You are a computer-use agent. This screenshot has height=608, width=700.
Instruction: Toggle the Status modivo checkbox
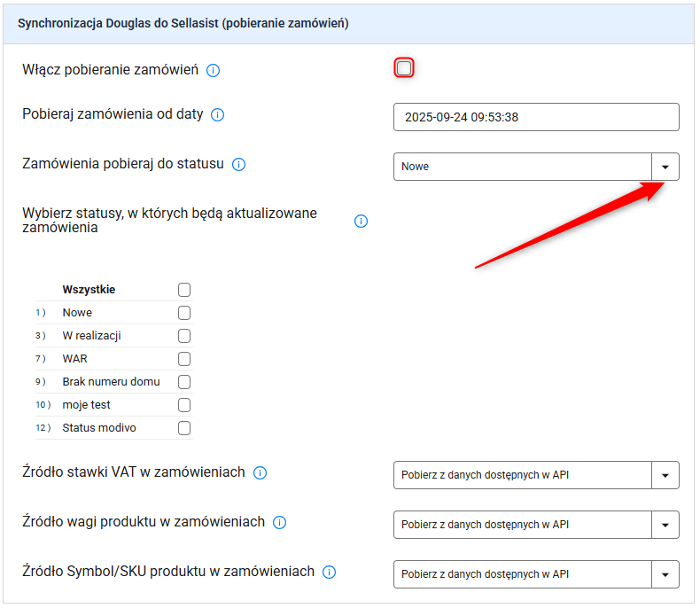pos(184,428)
